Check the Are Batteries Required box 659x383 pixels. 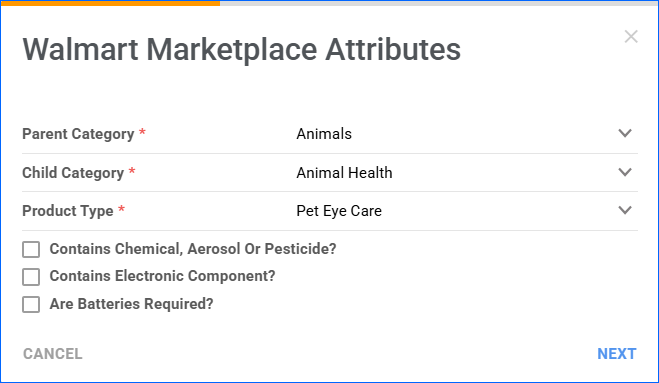(31, 304)
